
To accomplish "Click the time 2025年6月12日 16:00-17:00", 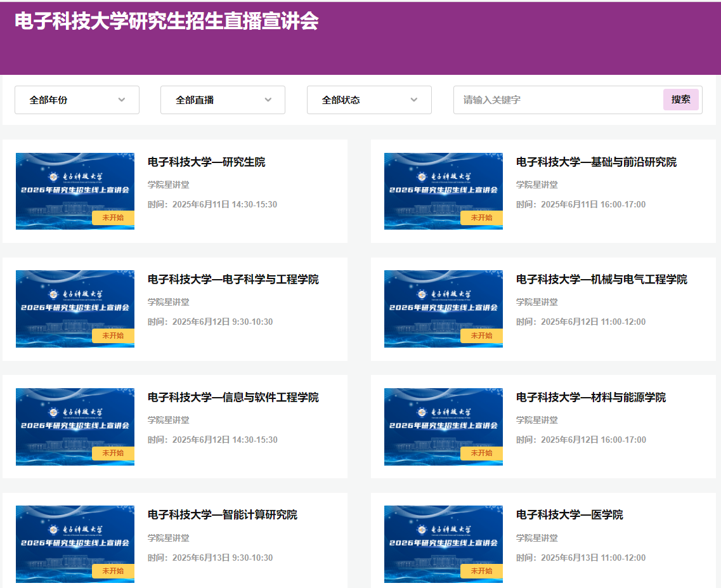I will point(593,440).
